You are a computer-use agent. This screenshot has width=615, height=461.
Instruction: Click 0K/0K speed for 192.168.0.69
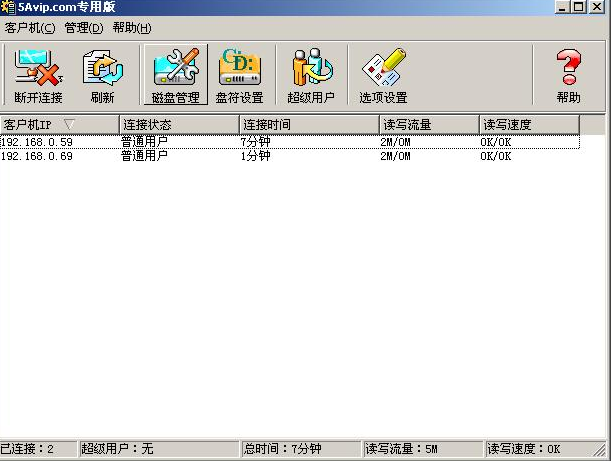(496, 156)
